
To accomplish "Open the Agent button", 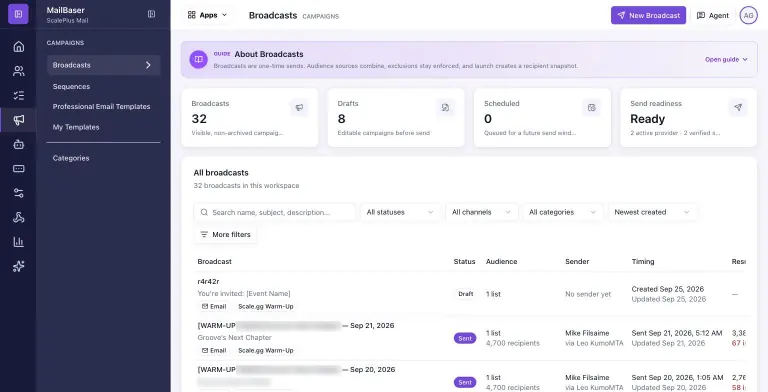I will 713,15.
